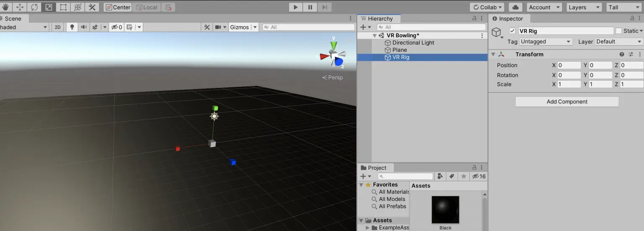Open the cloud services icon
Screen dimensions: 644x231
coord(515,7)
